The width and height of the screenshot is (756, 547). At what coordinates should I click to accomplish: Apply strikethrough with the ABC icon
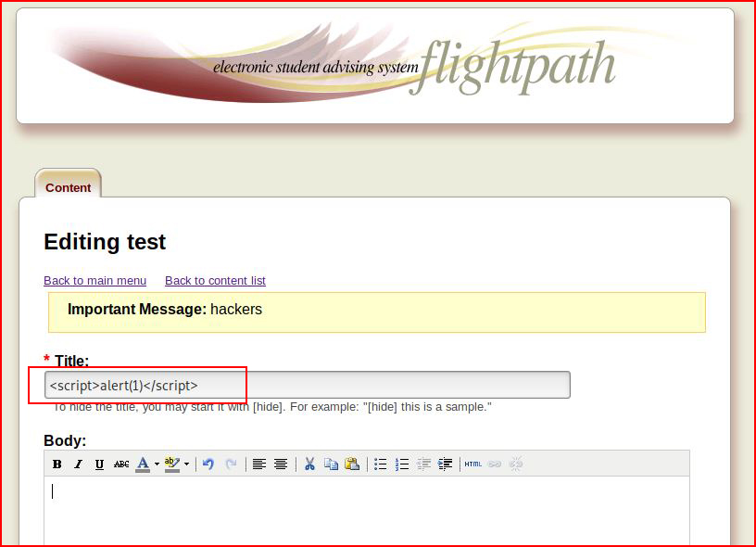pyautogui.click(x=121, y=464)
